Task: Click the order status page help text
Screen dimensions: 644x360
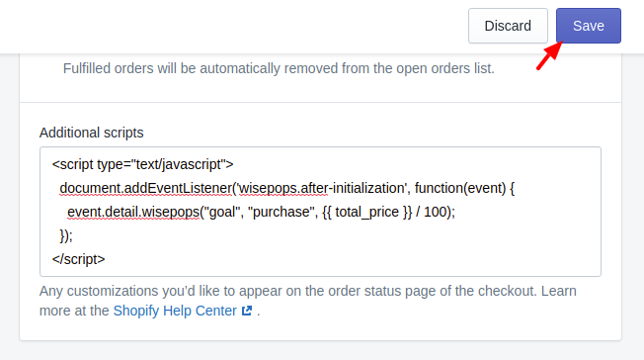Action: pyautogui.click(x=308, y=301)
